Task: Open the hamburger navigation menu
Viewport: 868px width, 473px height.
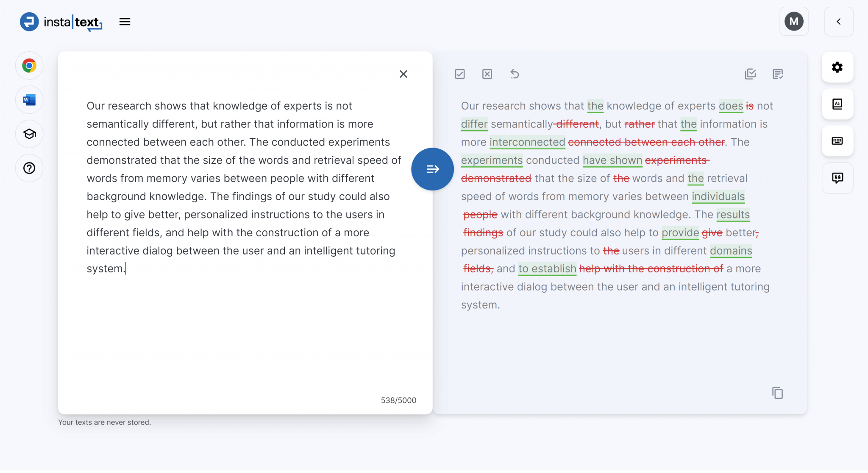Action: coord(125,22)
